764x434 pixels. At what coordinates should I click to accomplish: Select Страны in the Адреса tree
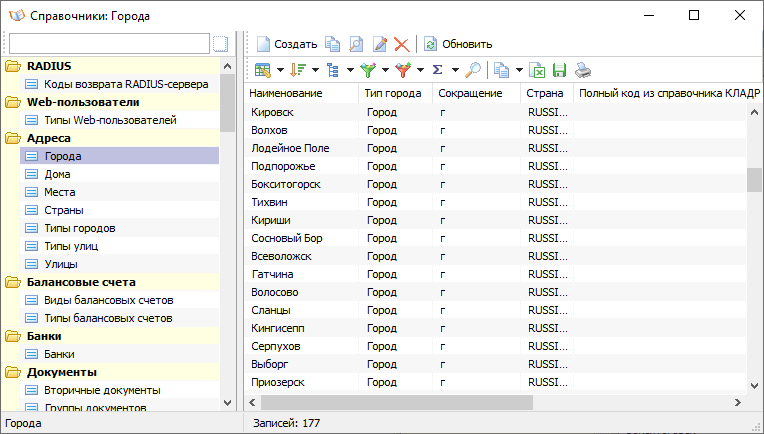[x=64, y=210]
